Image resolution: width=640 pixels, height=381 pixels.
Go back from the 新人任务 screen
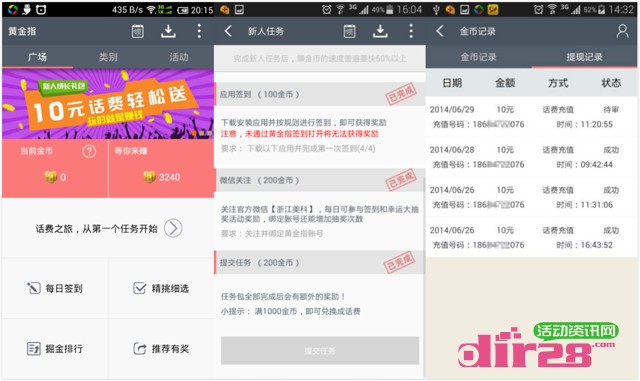(x=228, y=31)
